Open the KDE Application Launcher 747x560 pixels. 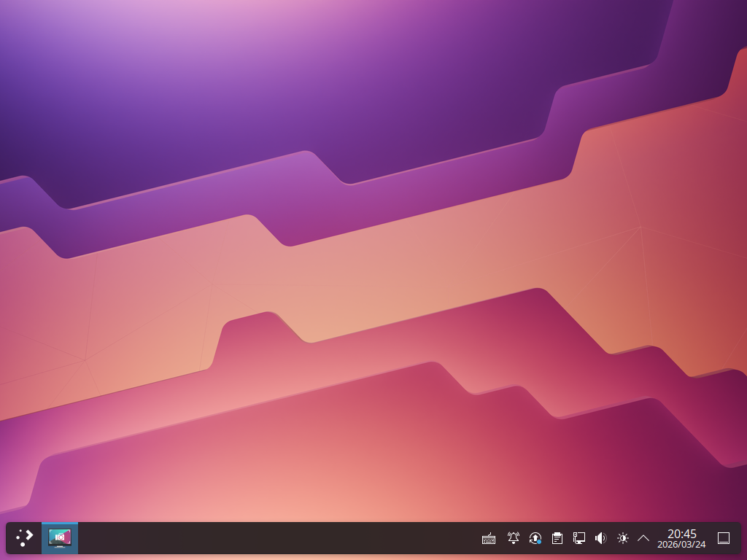[24, 538]
